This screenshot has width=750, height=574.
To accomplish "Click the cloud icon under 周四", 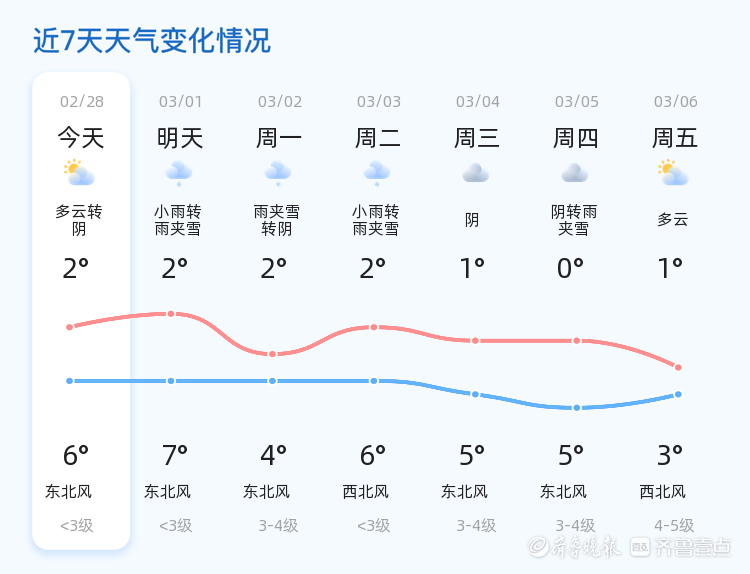I will tap(574, 173).
